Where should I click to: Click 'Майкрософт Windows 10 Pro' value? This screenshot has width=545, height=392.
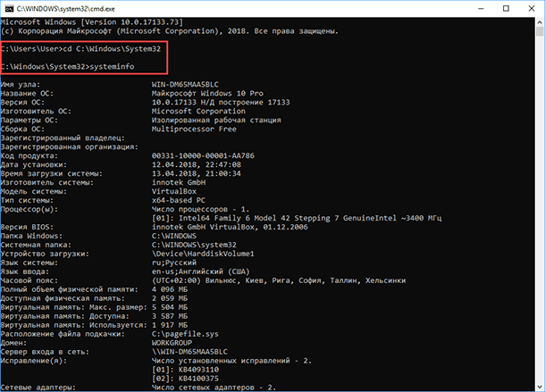(207, 94)
